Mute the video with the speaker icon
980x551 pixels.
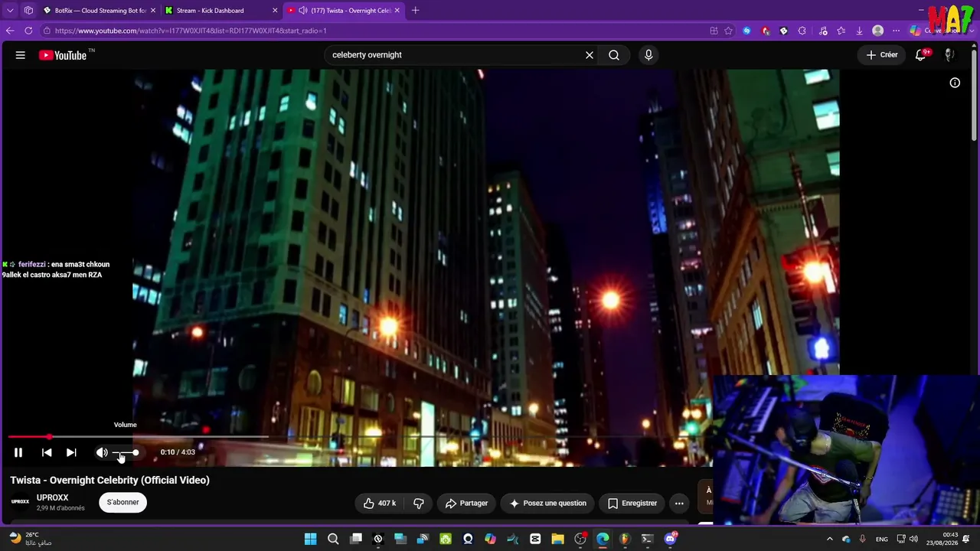point(102,452)
